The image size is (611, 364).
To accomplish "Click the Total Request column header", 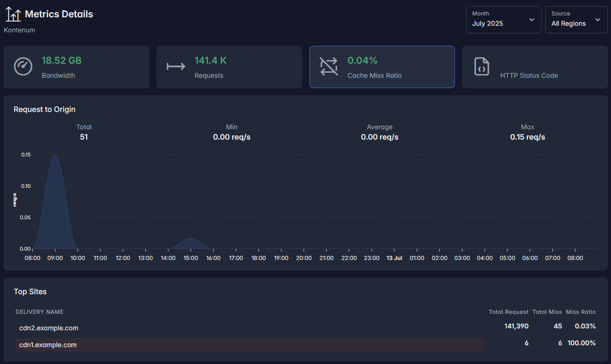I will (509, 312).
